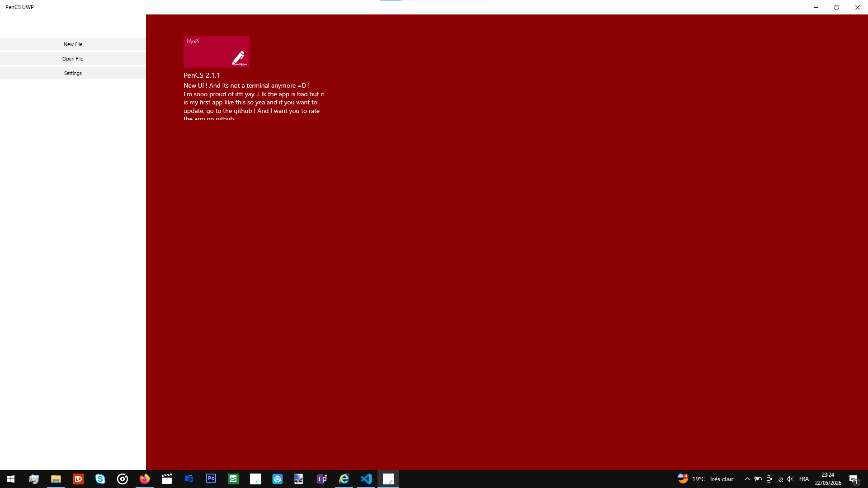
Task: Click the battery status tray icon
Action: 758,479
